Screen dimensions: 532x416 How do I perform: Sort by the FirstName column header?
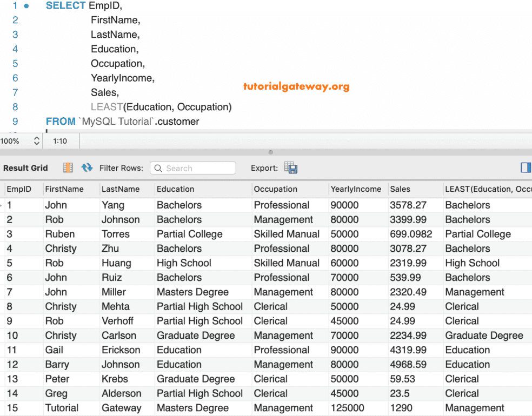(x=64, y=189)
